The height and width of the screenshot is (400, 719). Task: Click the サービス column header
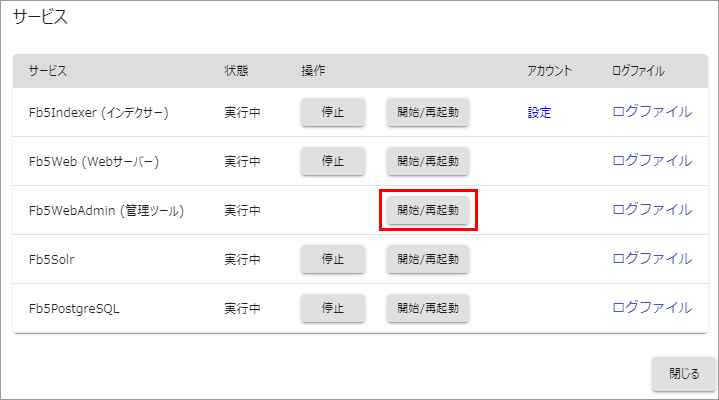(x=48, y=71)
